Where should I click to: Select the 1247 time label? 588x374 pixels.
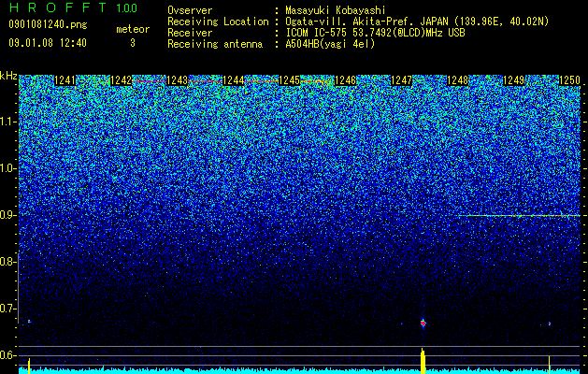401,80
